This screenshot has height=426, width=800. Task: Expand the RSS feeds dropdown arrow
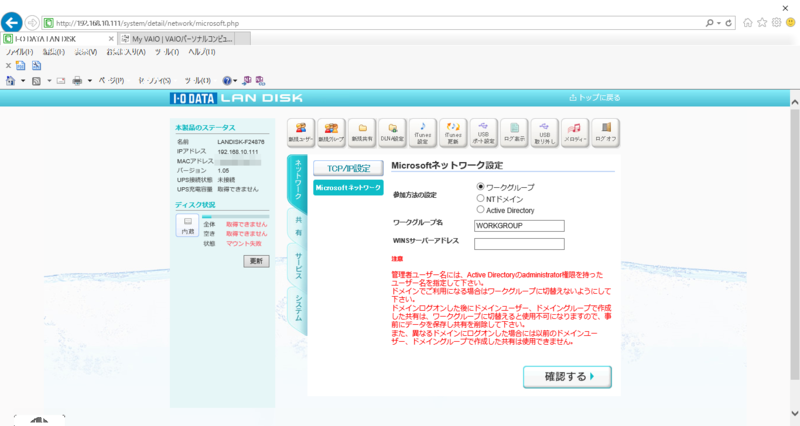pos(49,81)
